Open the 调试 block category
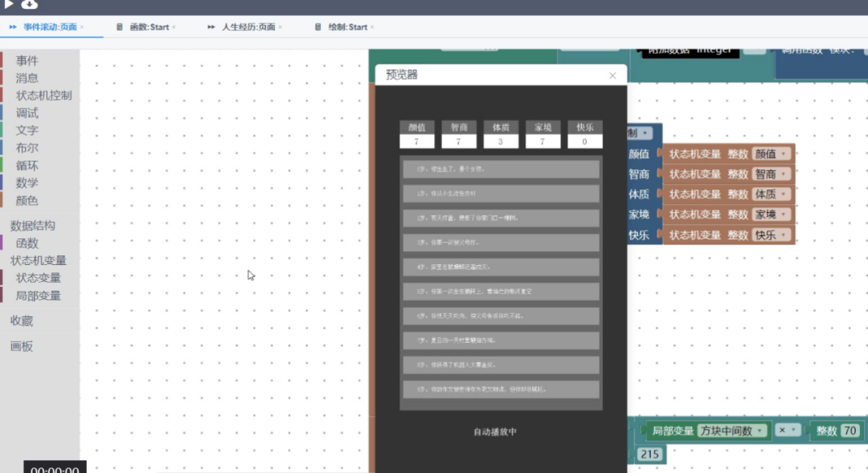 point(27,113)
